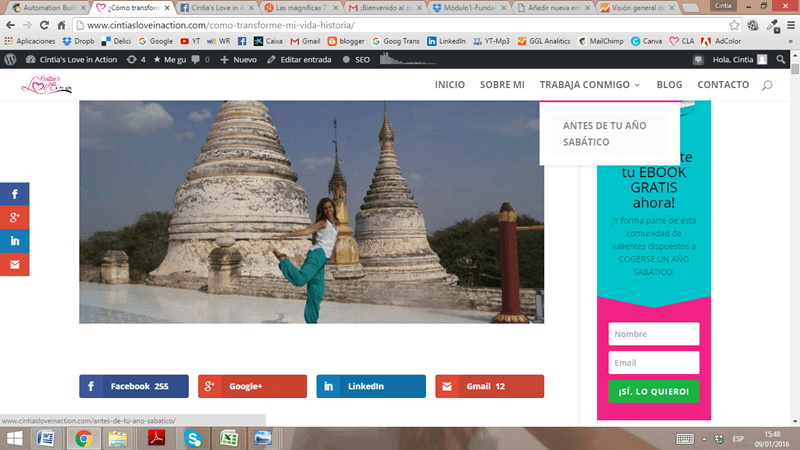
Task: Click the left sidebar Google+ icon
Action: [15, 218]
